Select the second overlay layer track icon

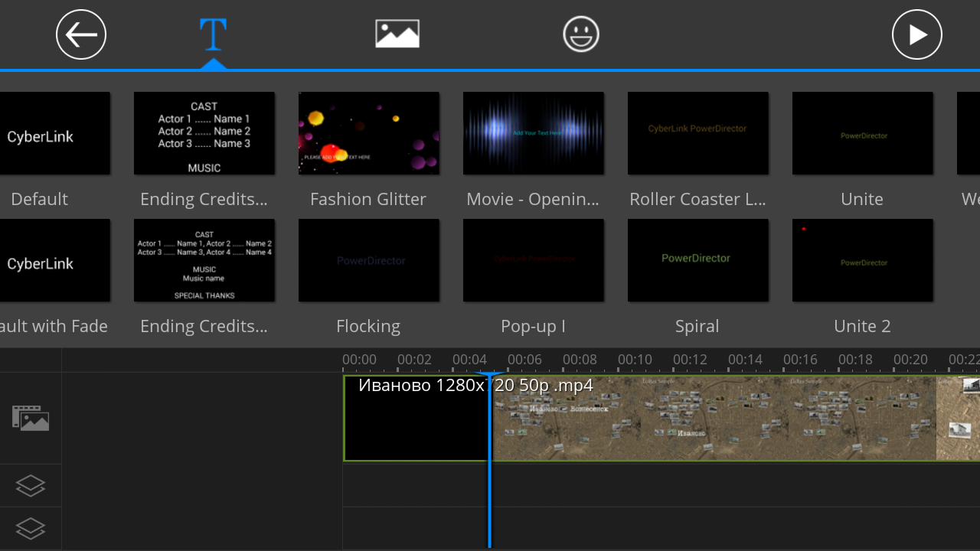(x=31, y=528)
